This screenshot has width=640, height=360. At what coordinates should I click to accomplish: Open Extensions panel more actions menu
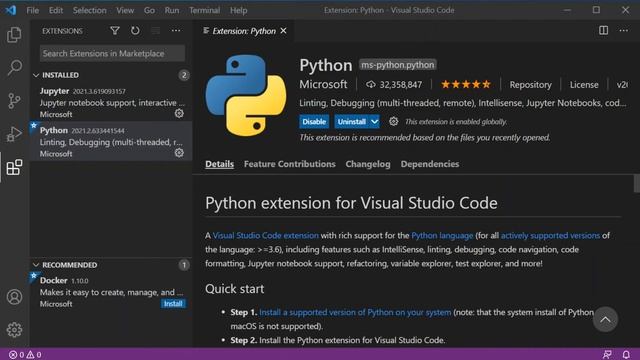pos(176,31)
